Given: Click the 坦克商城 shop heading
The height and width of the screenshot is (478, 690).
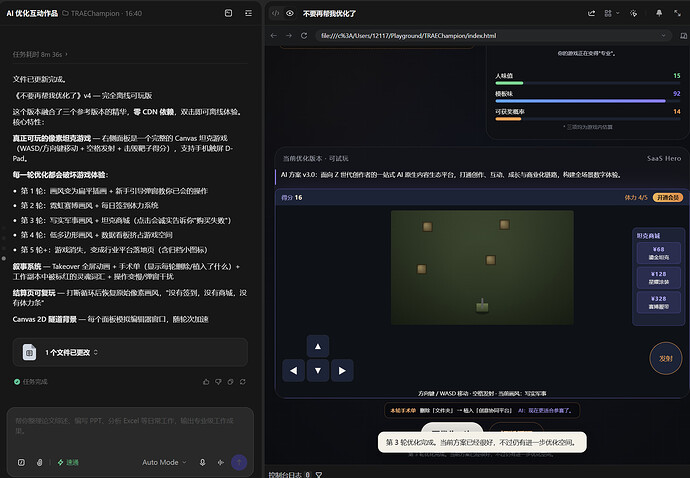Looking at the screenshot, I should (648, 236).
